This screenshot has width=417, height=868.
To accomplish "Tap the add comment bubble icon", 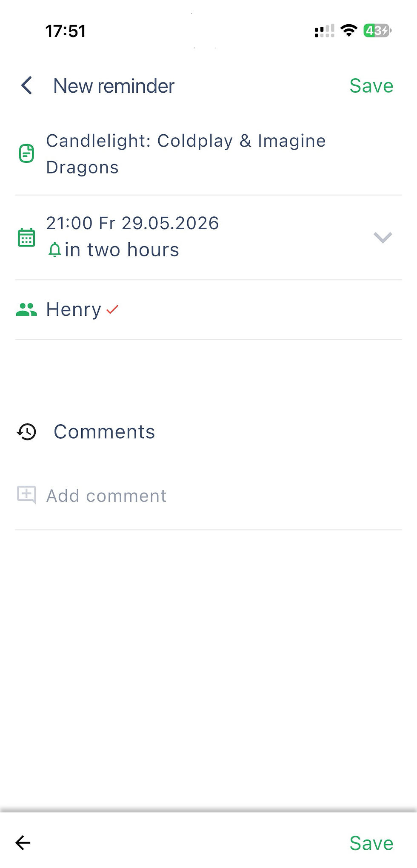I will (26, 495).
